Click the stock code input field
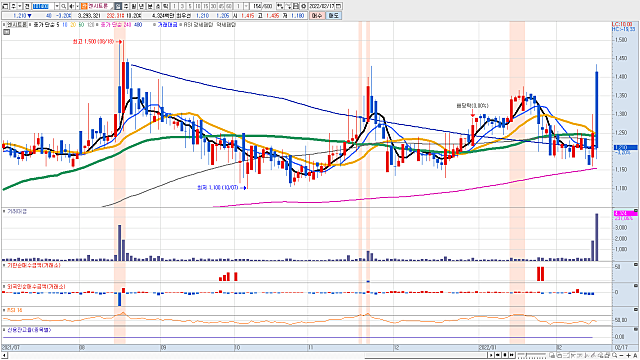 coord(43,6)
